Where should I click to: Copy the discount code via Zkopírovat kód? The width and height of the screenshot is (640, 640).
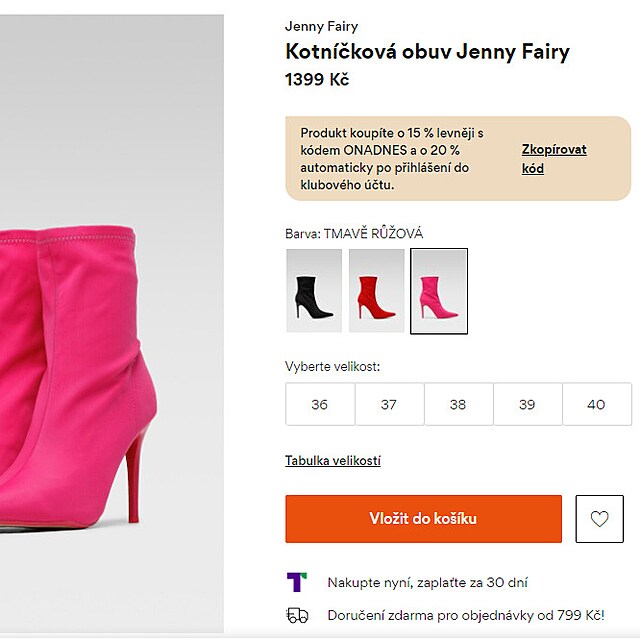(553, 159)
